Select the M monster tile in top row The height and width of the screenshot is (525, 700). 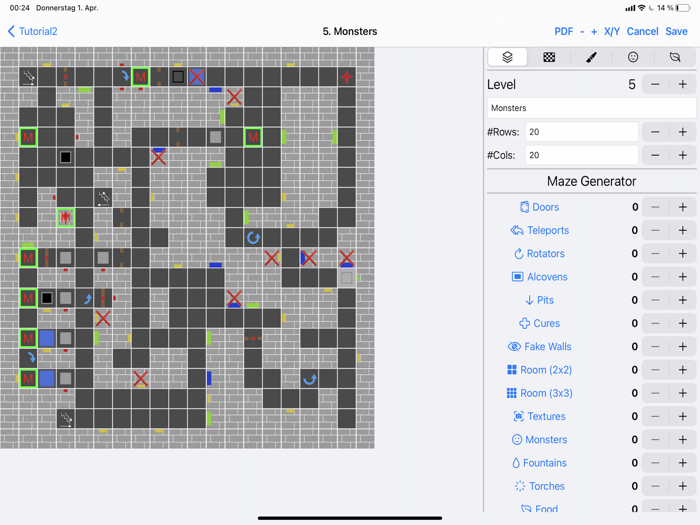(141, 77)
